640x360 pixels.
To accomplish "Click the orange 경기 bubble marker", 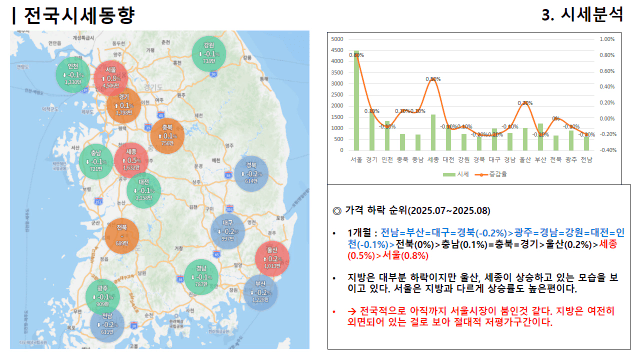I will pyautogui.click(x=124, y=105).
